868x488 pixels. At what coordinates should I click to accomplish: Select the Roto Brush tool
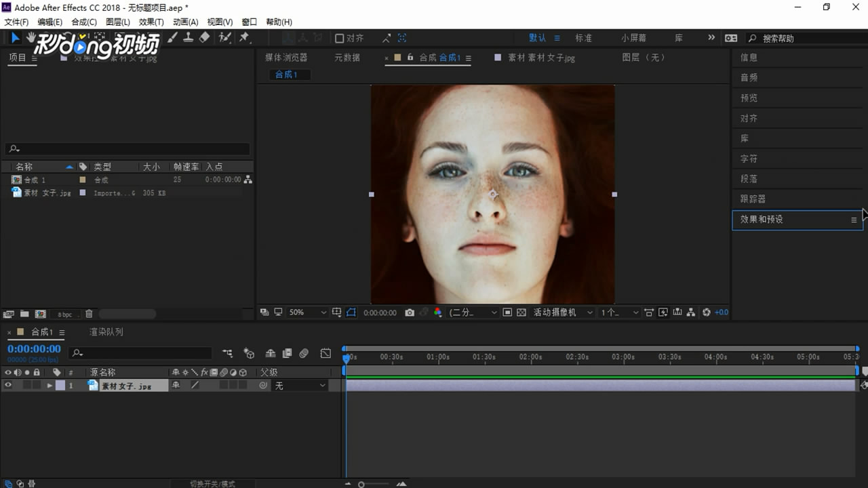225,37
